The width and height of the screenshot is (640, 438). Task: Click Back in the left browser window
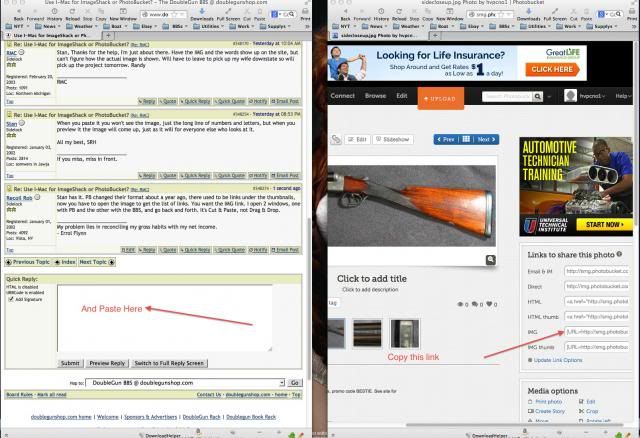click(x=19, y=15)
